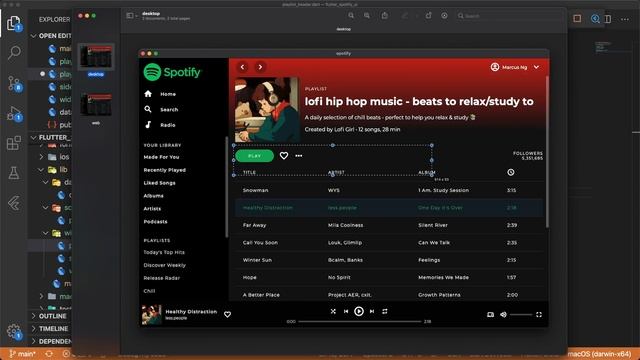Click VS Code more actions ellipsis
640x360 pixels.
pos(625,19)
